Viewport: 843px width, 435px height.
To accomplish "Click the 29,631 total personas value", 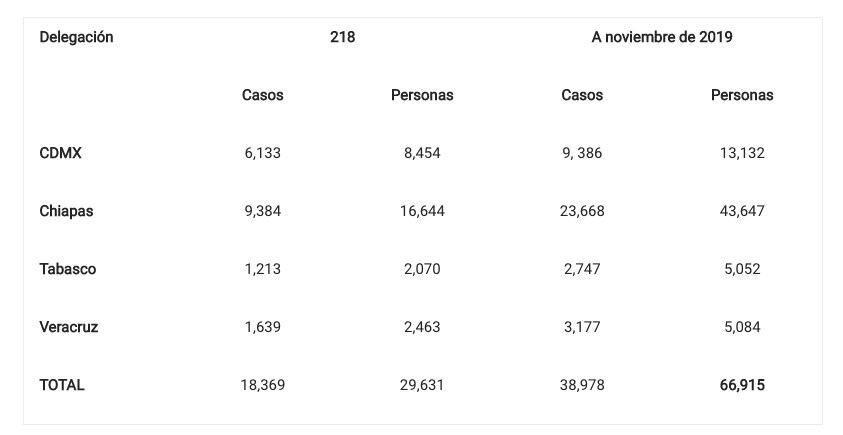I will pos(422,385).
